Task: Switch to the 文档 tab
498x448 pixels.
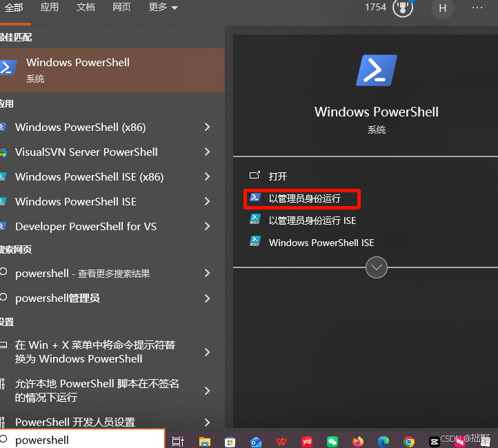Action: (x=86, y=7)
